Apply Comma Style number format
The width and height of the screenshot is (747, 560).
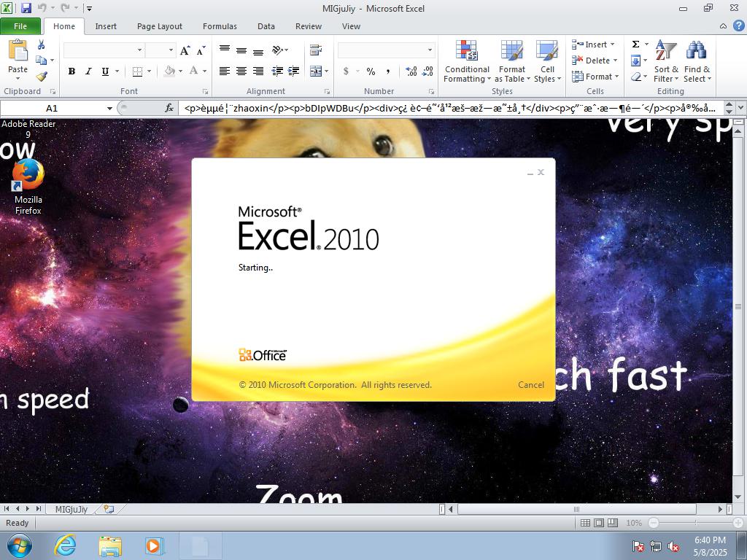pos(388,71)
